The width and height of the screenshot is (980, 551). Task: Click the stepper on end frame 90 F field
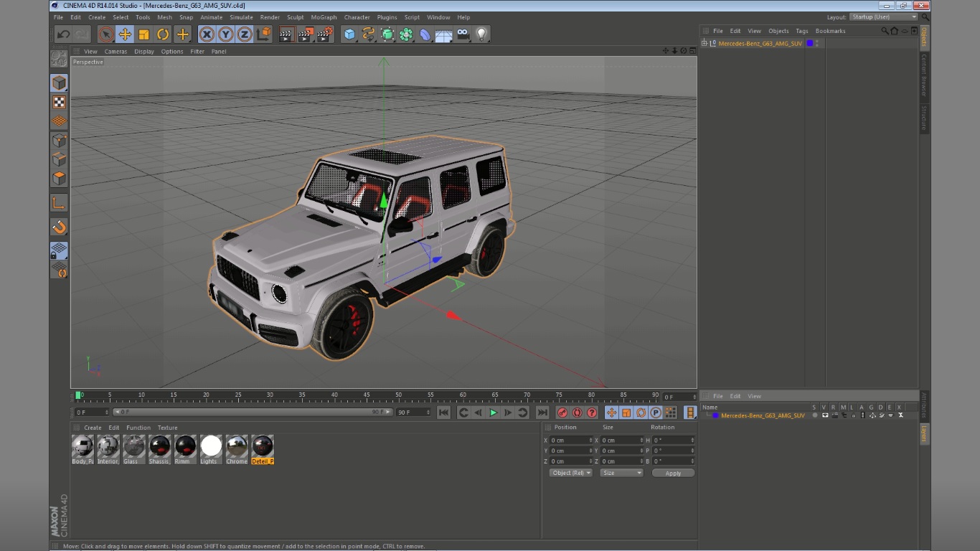428,413
